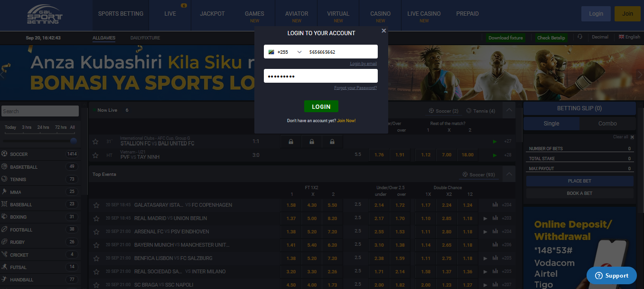Follow the 'Join Now!' link
This screenshot has height=289, width=644.
[346, 121]
